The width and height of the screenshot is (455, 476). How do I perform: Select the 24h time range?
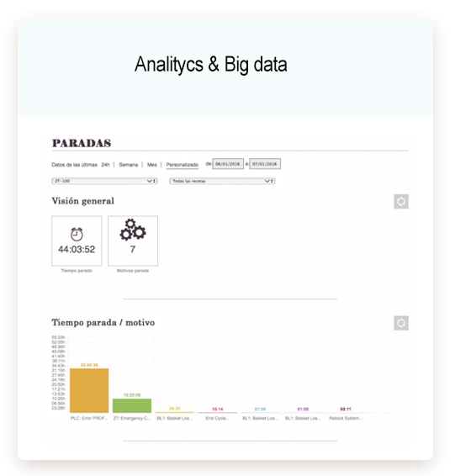(x=105, y=165)
